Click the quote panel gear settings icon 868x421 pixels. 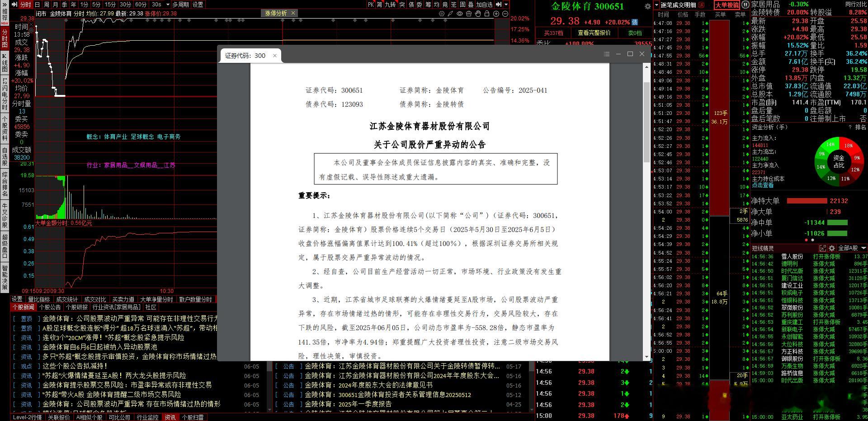pyautogui.click(x=647, y=6)
